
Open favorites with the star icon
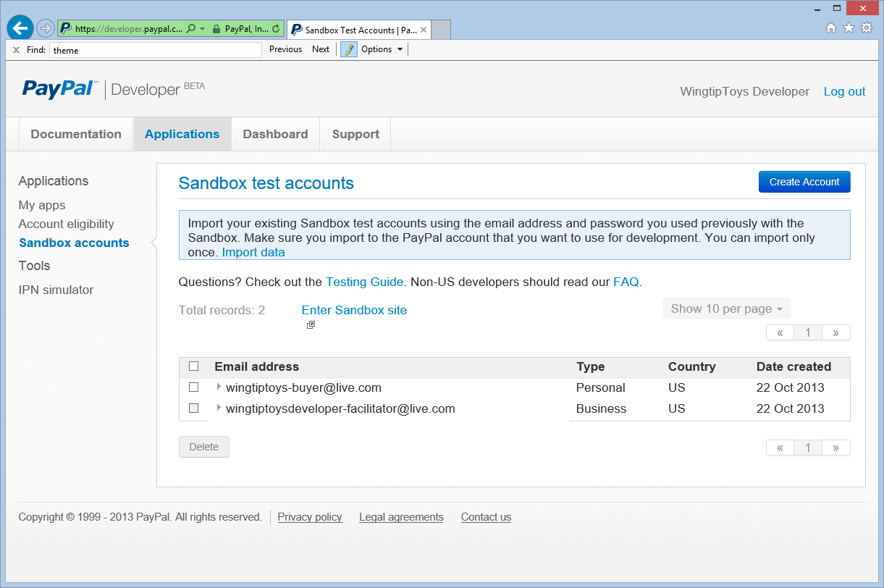click(849, 28)
